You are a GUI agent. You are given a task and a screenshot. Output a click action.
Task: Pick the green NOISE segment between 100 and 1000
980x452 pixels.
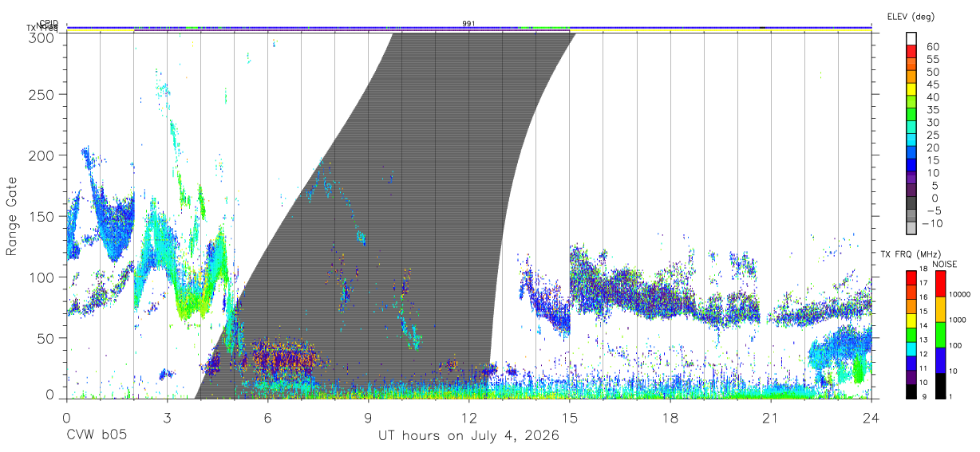941,334
